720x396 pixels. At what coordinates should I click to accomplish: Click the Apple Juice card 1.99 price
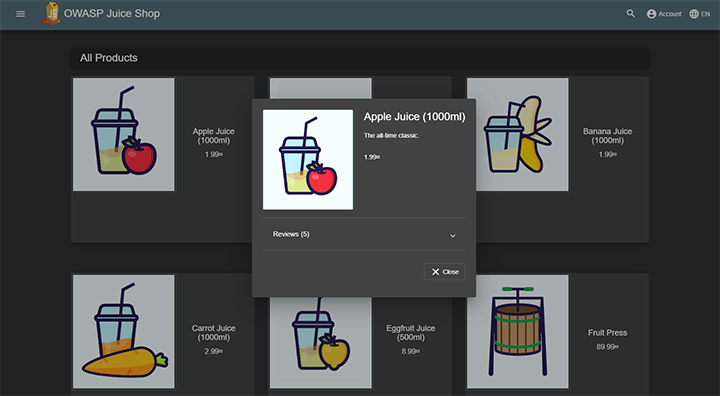pos(214,155)
